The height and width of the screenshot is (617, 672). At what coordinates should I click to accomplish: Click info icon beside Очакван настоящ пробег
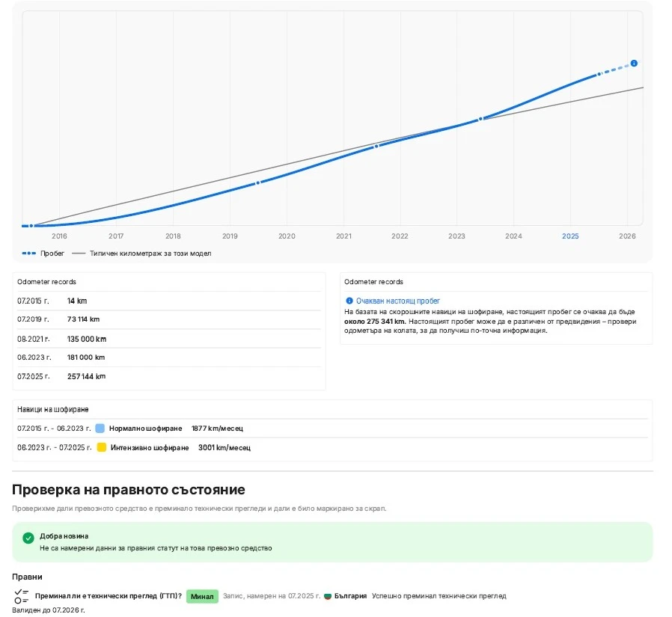click(x=349, y=301)
